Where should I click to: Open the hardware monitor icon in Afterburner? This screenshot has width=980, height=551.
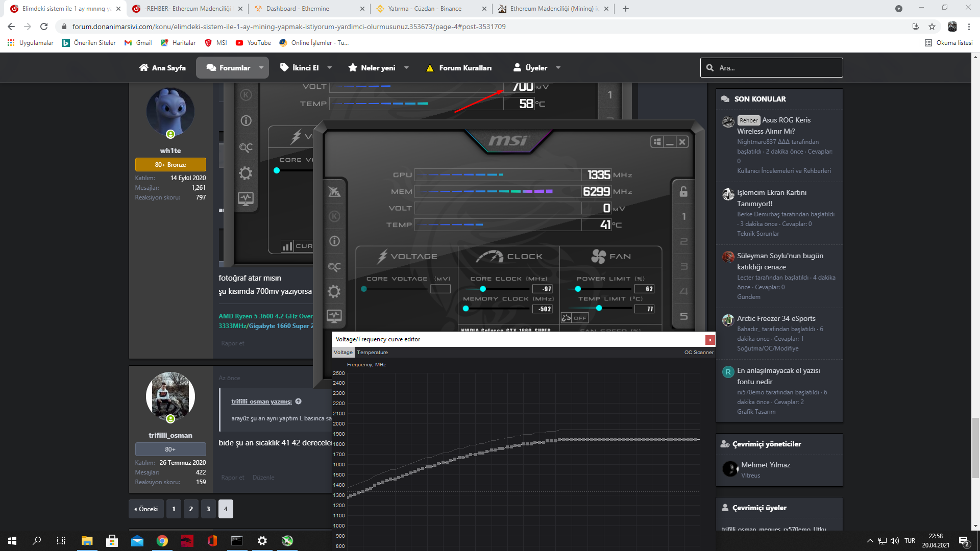click(334, 316)
